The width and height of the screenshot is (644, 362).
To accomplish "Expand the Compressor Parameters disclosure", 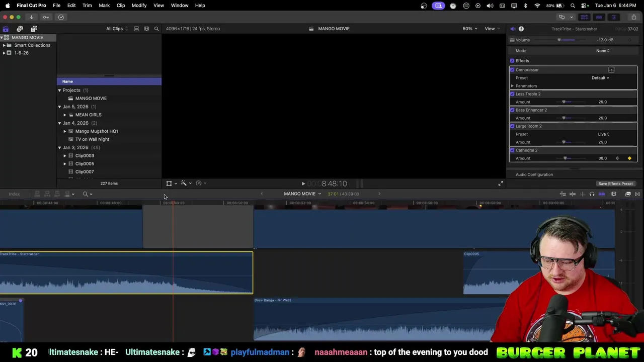I will (512, 86).
